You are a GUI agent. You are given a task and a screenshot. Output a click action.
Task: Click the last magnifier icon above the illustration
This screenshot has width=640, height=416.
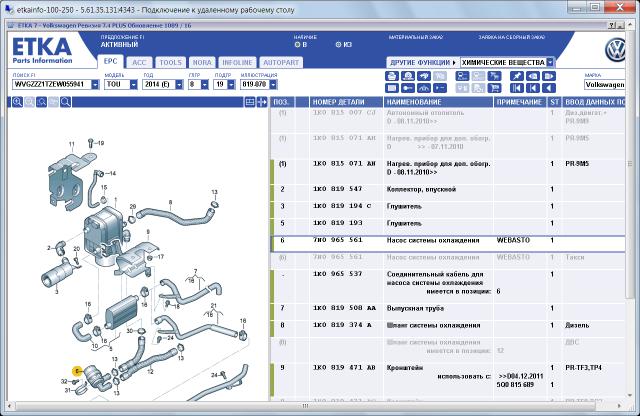[x=65, y=102]
